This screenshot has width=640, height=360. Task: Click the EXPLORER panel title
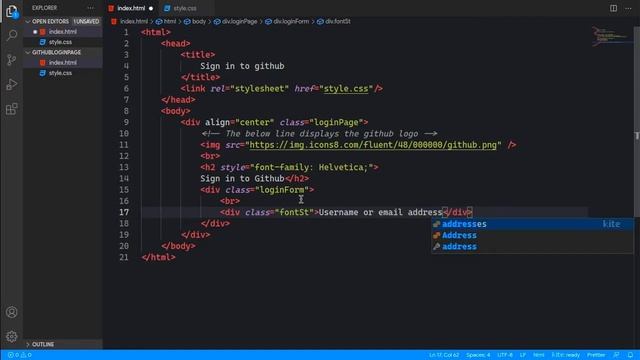pos(44,8)
